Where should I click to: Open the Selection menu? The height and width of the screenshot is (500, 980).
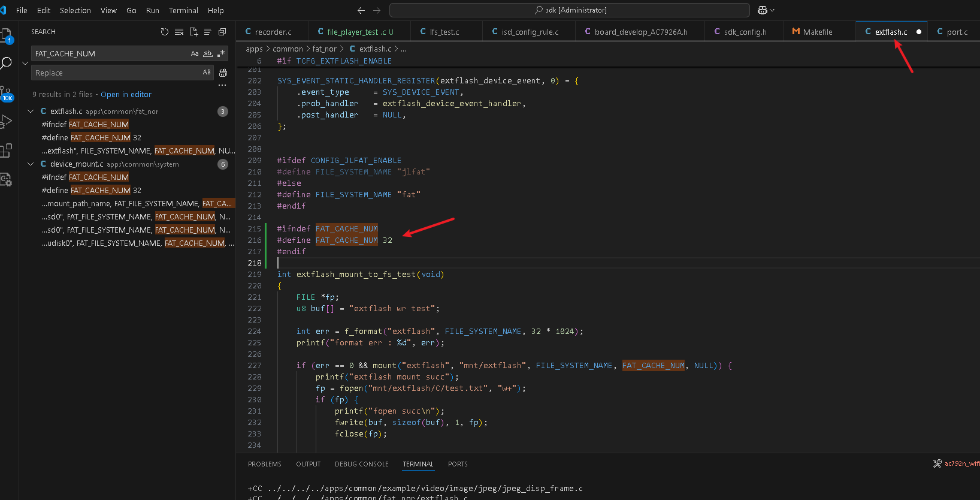coord(75,10)
